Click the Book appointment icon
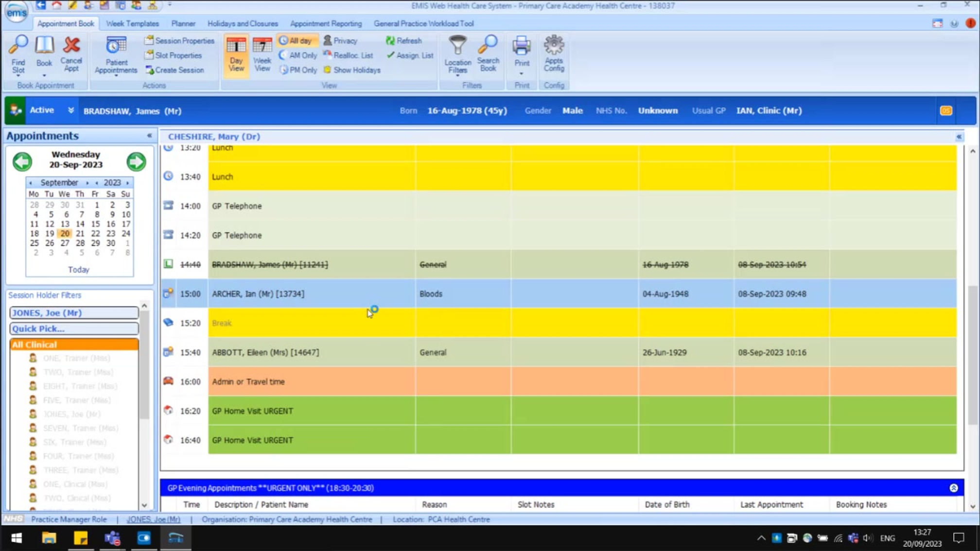This screenshot has width=980, height=551. [x=44, y=51]
